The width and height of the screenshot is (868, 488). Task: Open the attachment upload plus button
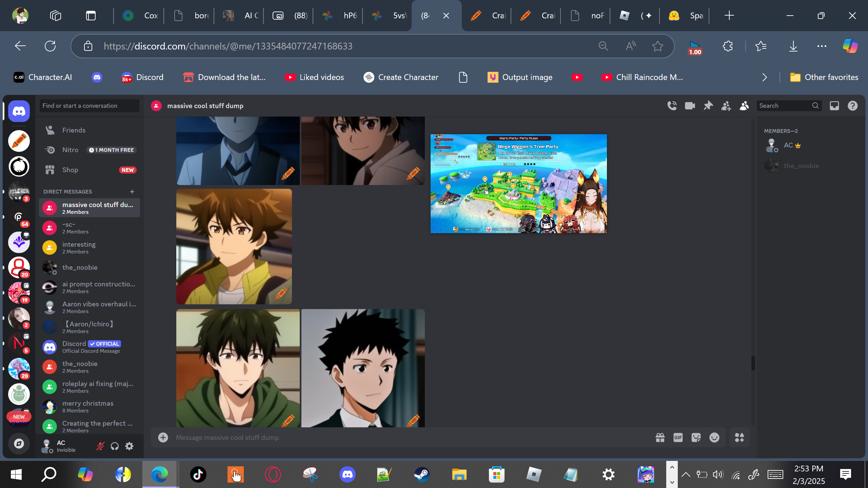(163, 438)
